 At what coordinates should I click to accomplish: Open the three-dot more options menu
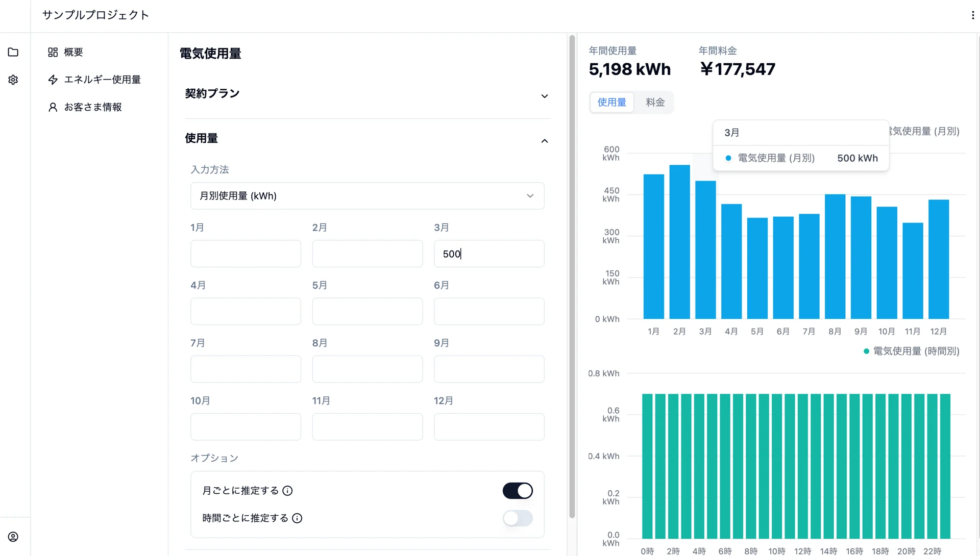973,15
